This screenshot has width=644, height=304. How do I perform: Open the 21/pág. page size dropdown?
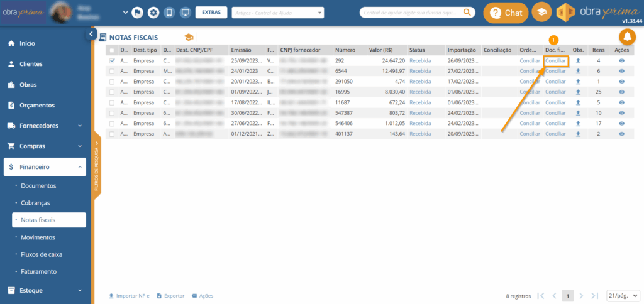click(623, 295)
